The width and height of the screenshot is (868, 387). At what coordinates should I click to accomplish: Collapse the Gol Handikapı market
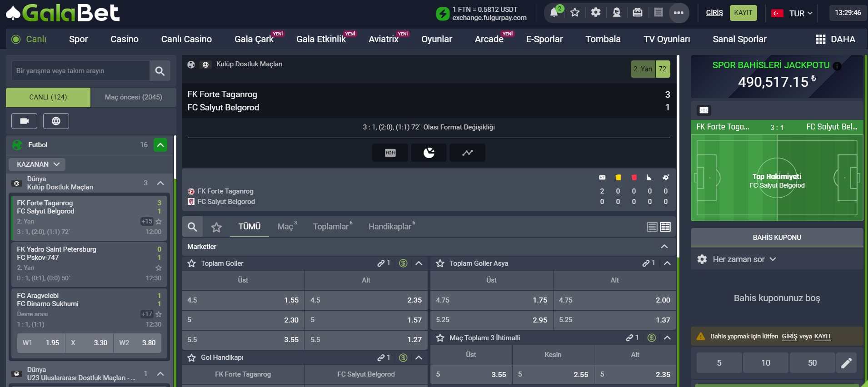point(419,357)
